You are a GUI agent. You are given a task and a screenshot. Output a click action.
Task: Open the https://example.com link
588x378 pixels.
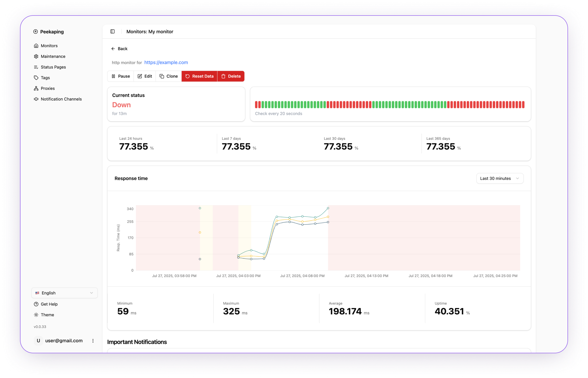tap(166, 63)
